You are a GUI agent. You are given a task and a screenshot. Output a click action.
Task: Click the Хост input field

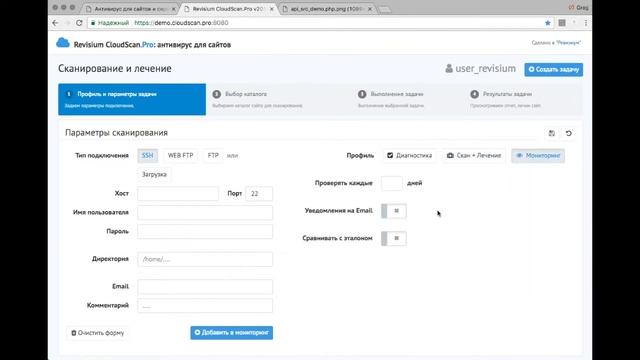[x=178, y=193]
